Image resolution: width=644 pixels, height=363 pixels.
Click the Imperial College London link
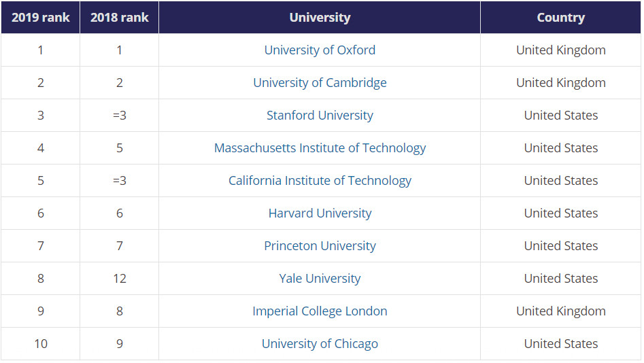click(x=320, y=311)
